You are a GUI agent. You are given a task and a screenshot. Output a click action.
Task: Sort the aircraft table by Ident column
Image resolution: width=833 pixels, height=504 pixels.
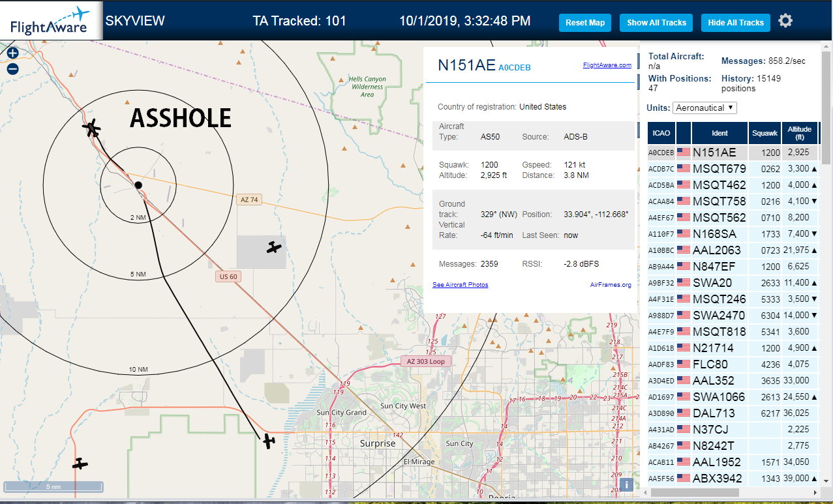tap(719, 133)
